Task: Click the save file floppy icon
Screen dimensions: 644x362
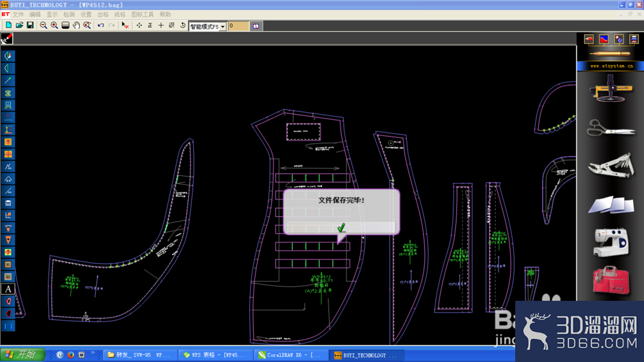Action: coord(30,26)
